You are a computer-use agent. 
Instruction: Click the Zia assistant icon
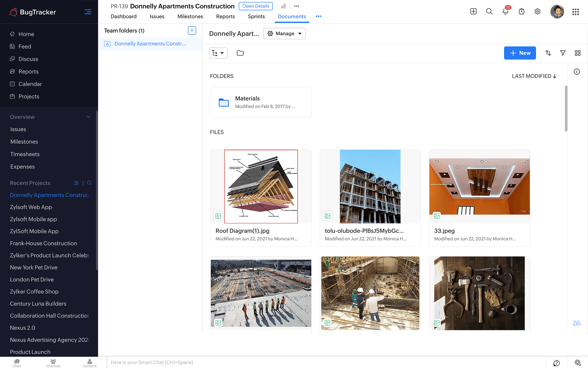(x=577, y=323)
